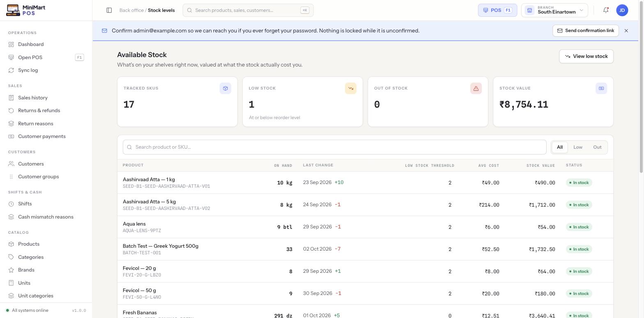Open Unit categories in sidebar
The image size is (644, 318).
click(46, 296)
